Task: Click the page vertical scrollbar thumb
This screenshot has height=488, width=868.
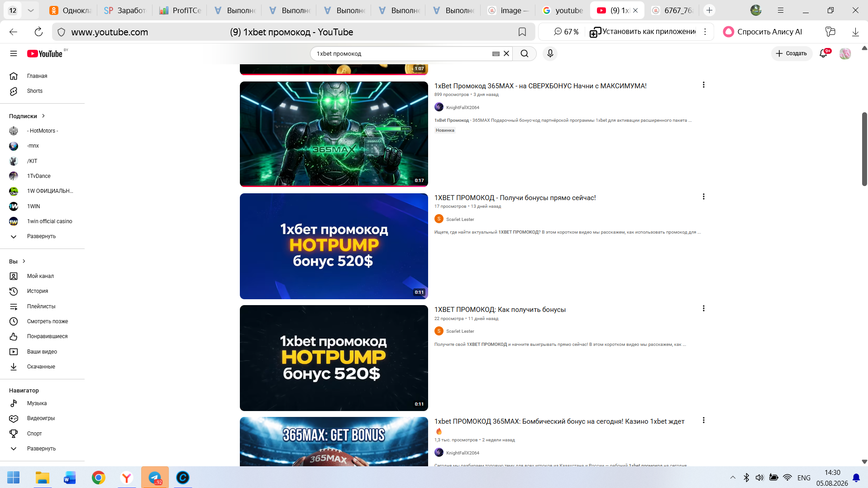Action: 864,149
